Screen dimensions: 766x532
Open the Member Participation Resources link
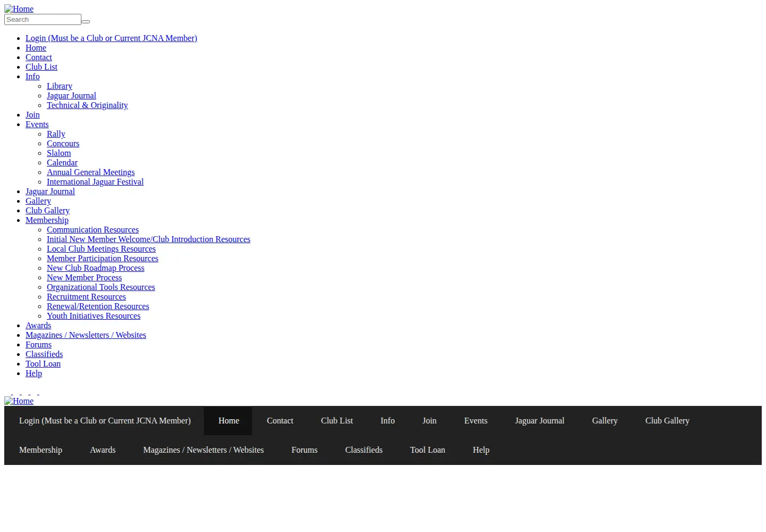[x=103, y=259]
